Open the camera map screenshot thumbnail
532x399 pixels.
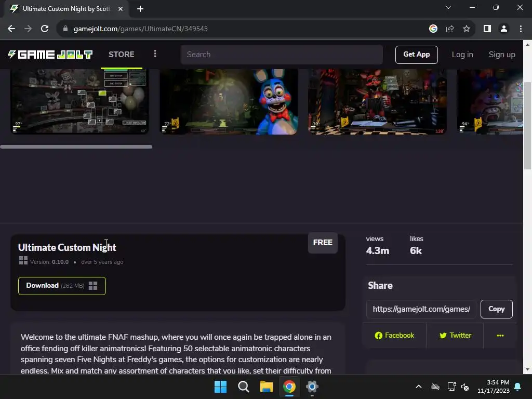79,101
